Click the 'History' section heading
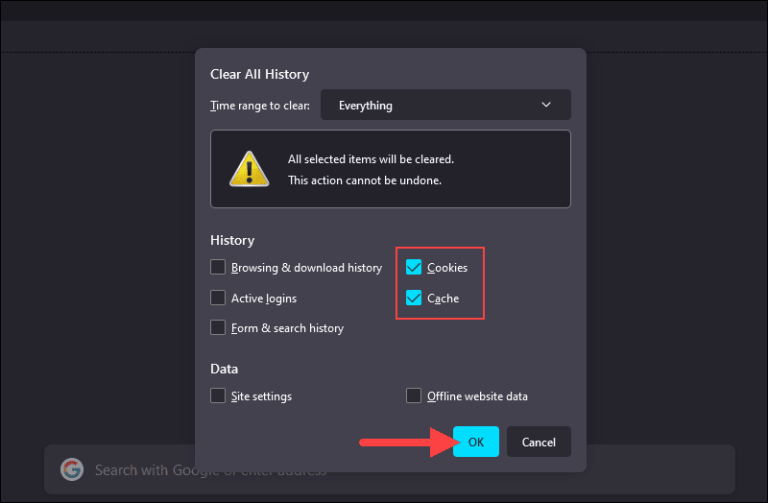768x503 pixels. (x=232, y=240)
